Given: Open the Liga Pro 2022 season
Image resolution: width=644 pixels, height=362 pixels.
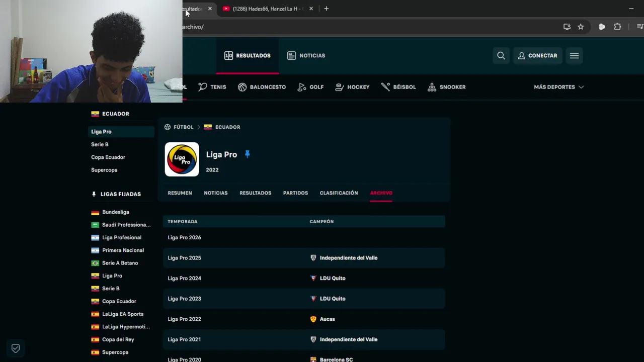Looking at the screenshot, I should pos(184,319).
